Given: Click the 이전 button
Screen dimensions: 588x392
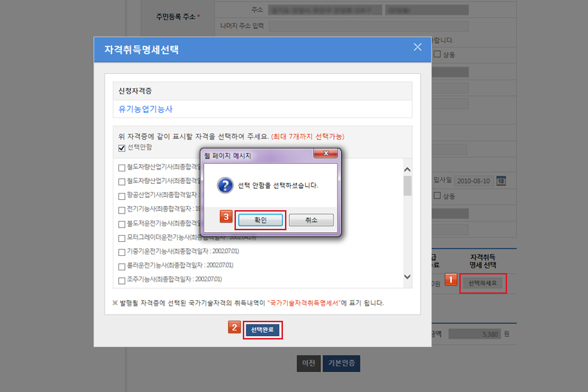Looking at the screenshot, I should pos(309,363).
